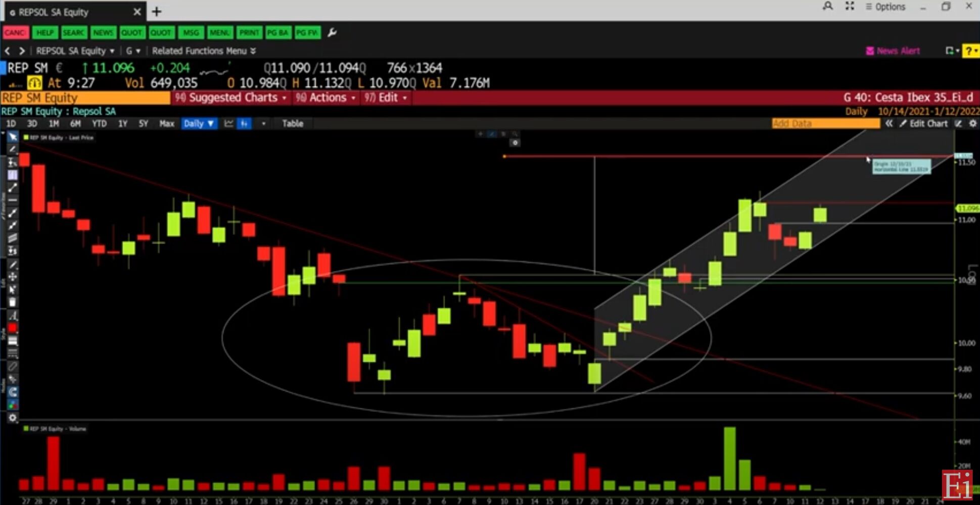
Task: Open the Daily periodicity dropdown
Action: pyautogui.click(x=199, y=124)
